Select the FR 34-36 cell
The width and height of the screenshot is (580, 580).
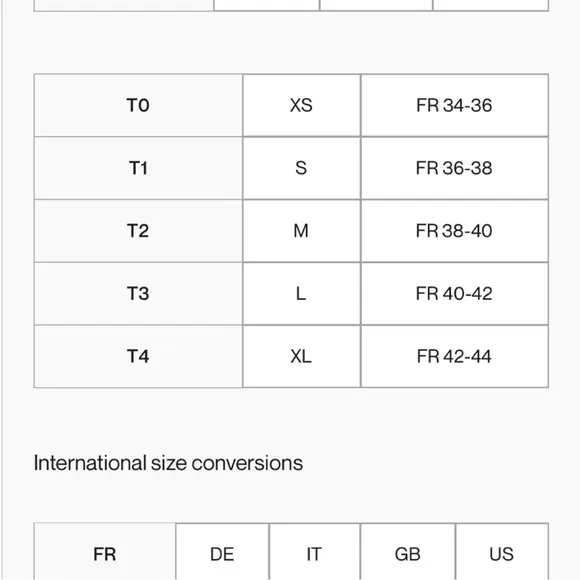click(454, 105)
